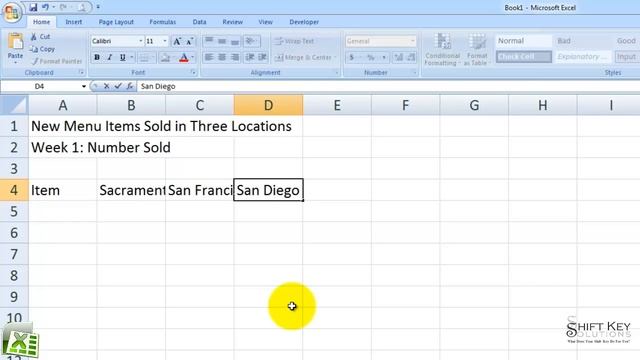Open Font Color palette arrow
The image size is (640, 360).
[x=193, y=58]
